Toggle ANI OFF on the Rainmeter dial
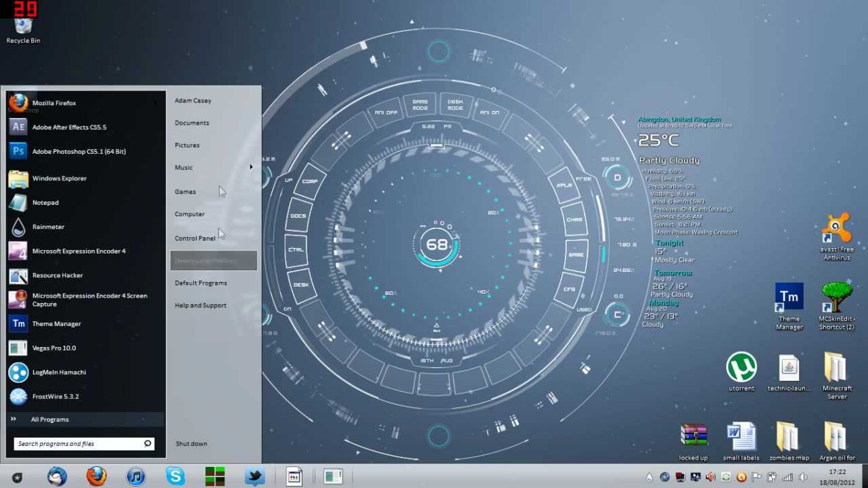The image size is (868, 488). (386, 113)
